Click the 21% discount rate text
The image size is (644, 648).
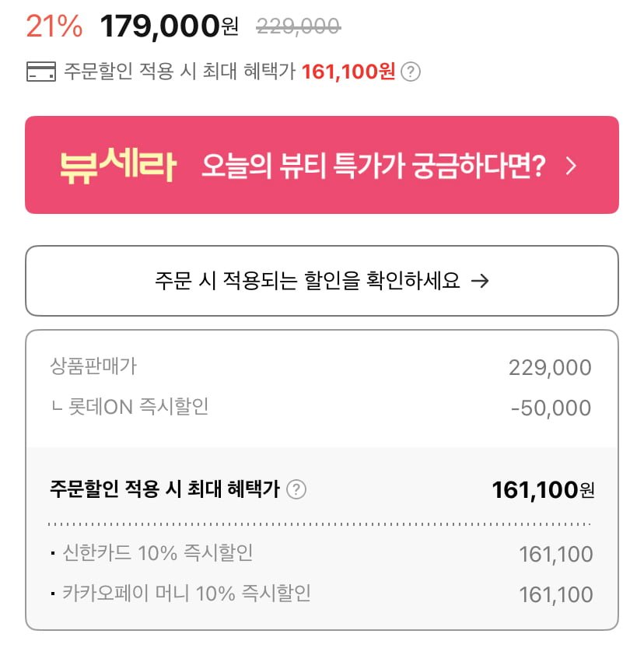[x=54, y=26]
